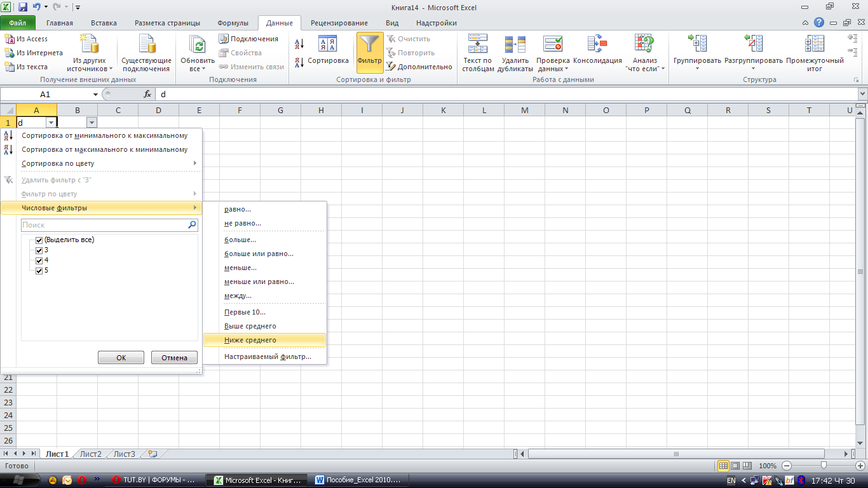The height and width of the screenshot is (488, 868).
Task: Switch to Normal view in status bar
Action: tap(724, 466)
